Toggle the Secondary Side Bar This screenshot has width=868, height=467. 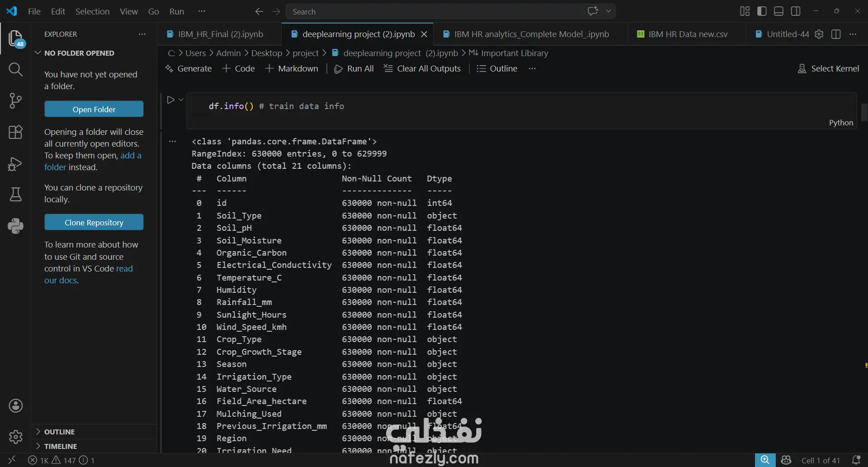click(x=796, y=11)
